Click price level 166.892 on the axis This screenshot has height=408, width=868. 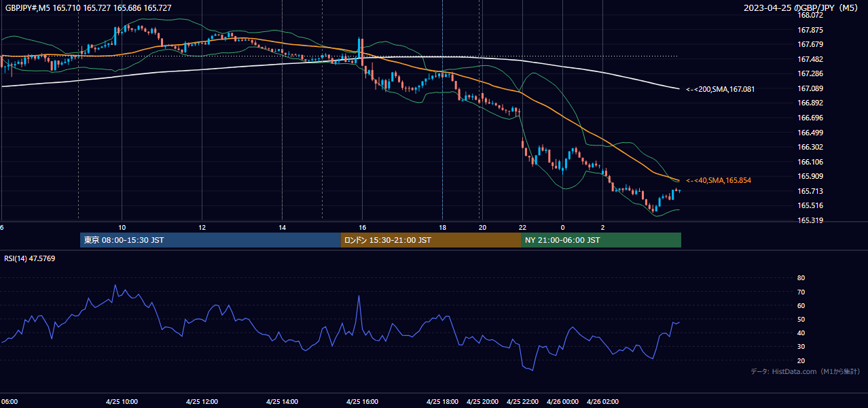click(810, 103)
